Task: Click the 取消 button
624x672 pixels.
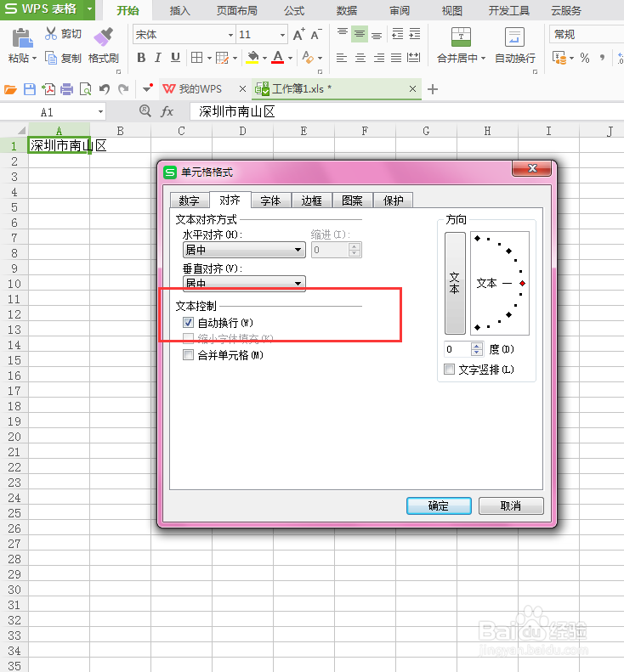Action: tap(511, 505)
